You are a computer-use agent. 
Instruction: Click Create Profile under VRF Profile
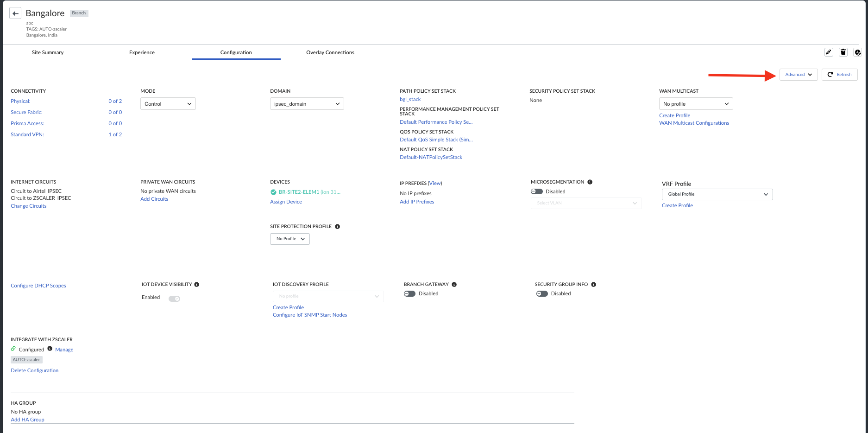(678, 205)
